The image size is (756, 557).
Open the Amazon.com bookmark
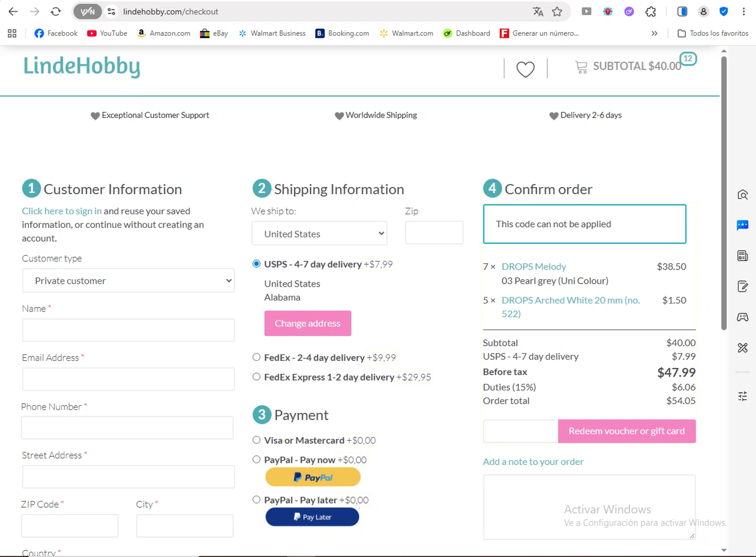[x=164, y=33]
